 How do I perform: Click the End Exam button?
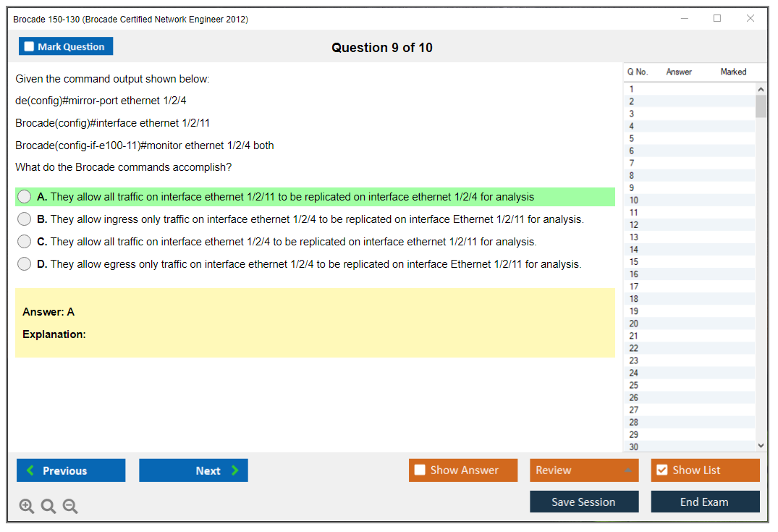point(705,502)
